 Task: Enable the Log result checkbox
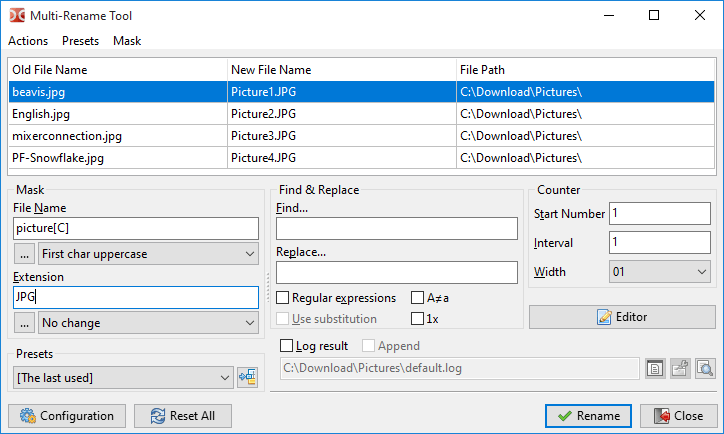click(x=288, y=346)
